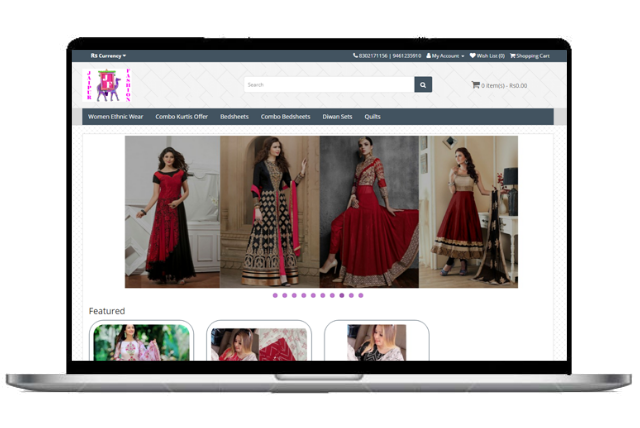Go to the Bedsheets category
640x428 pixels.
(x=234, y=117)
